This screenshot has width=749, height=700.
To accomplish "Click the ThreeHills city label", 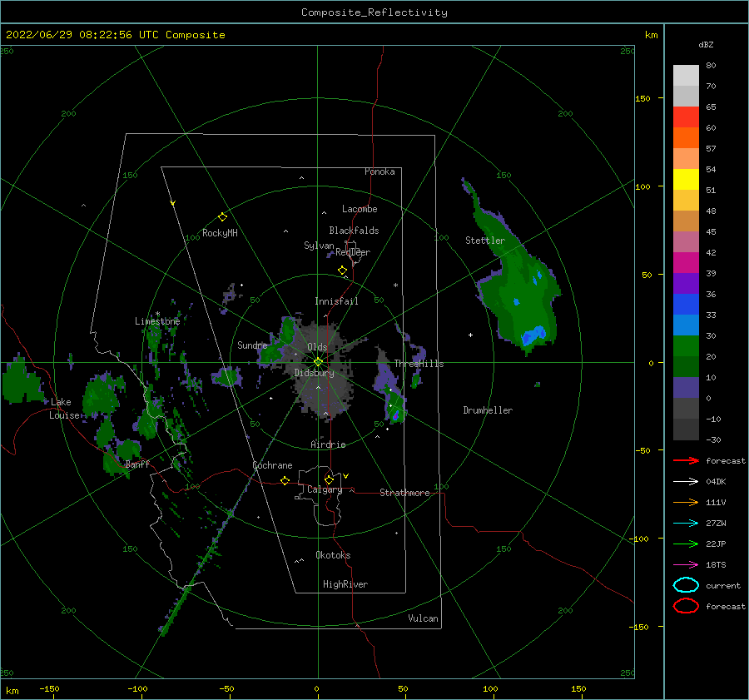I will coord(419,364).
